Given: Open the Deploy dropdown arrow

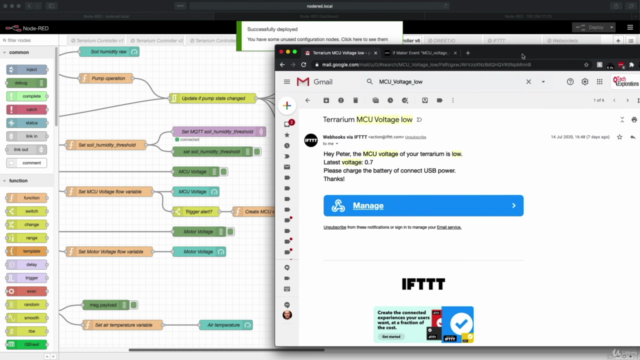Looking at the screenshot, I should point(611,27).
